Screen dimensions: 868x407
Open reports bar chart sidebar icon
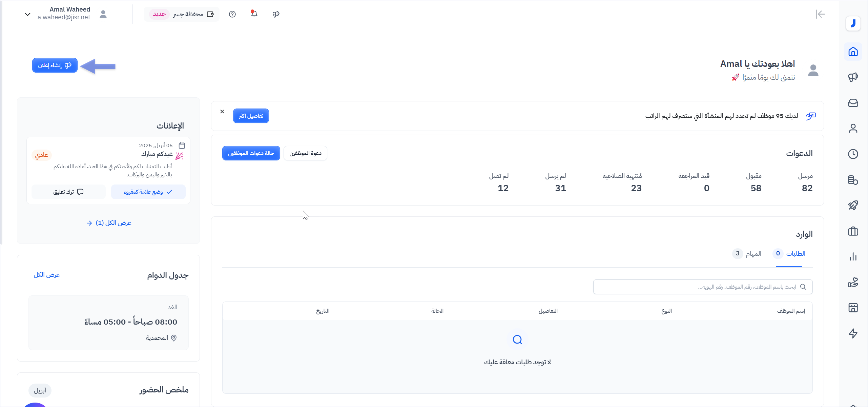pos(853,257)
